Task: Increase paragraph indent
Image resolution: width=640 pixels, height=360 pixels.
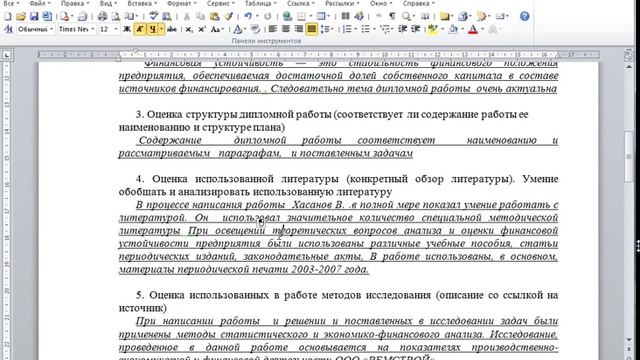Action: point(416,29)
